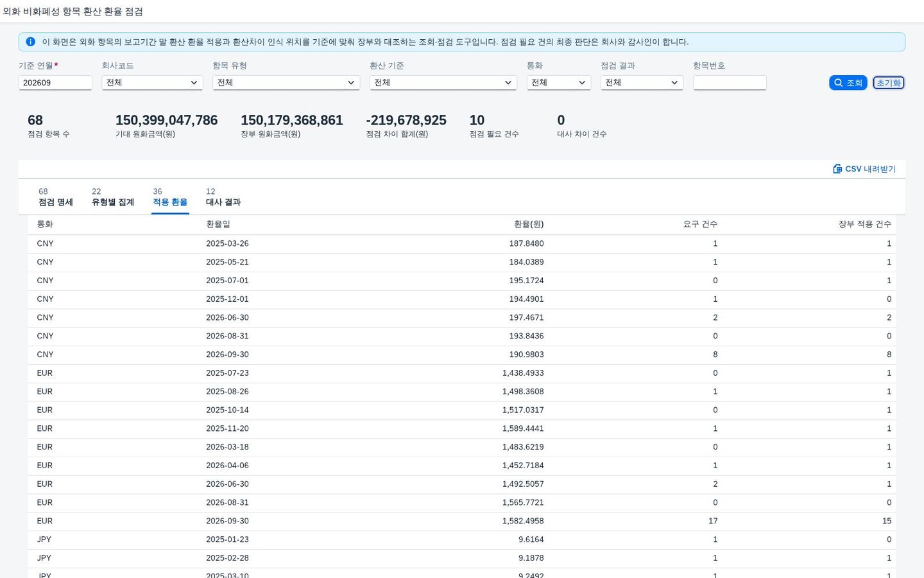Click the 환율일 column header
Image resolution: width=924 pixels, height=578 pixels.
coord(218,224)
